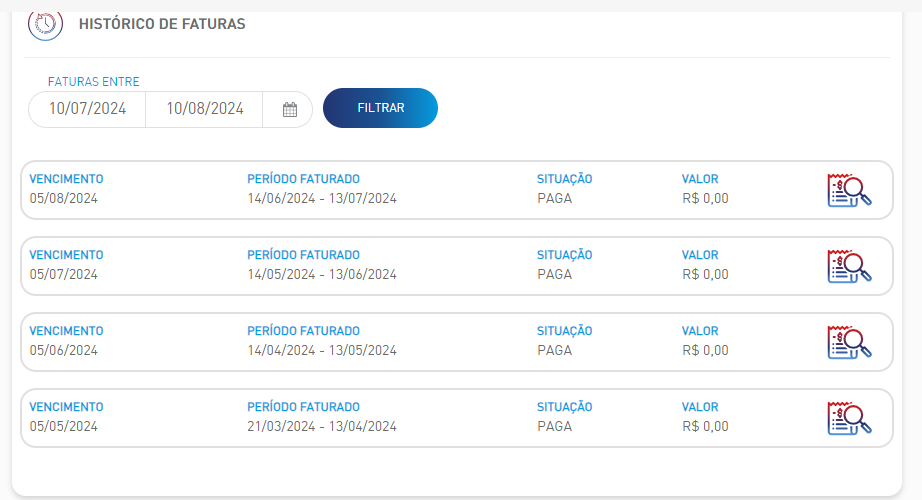The height and width of the screenshot is (500, 922).
Task: Click billed period 14/05/2024 - 13/06/2024
Action: coord(322,275)
